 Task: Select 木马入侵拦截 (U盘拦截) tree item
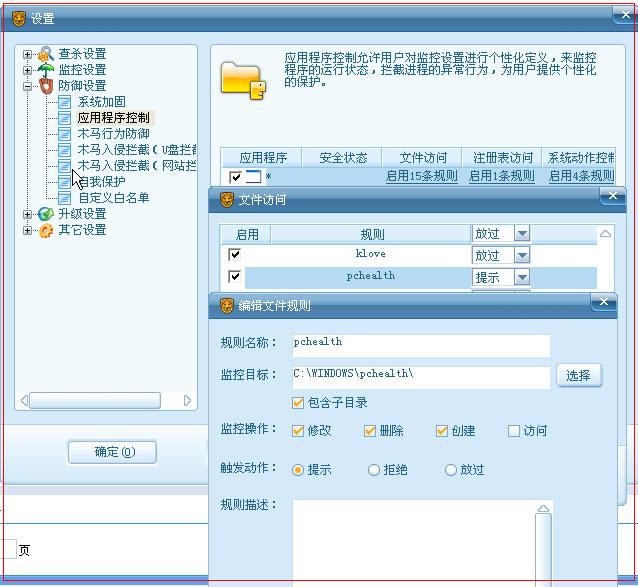tap(137, 150)
